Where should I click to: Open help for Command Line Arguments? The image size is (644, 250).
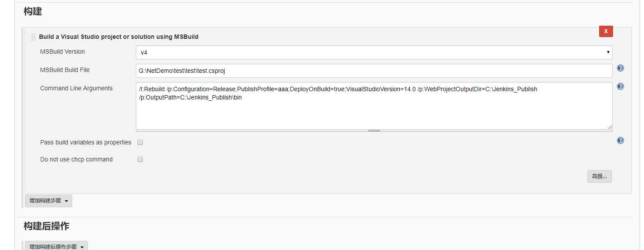point(620,86)
